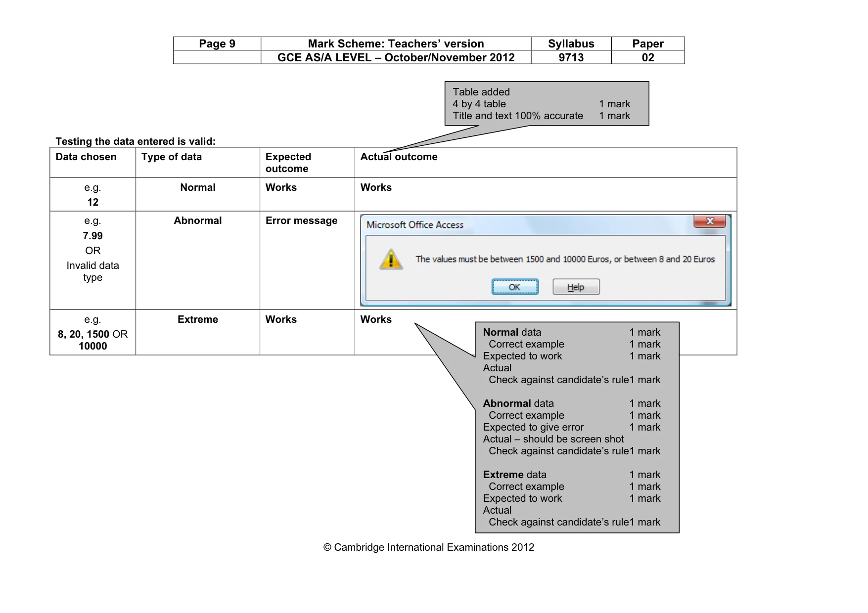Click 'Mark Scheme: Teachers' version' header

(396, 44)
